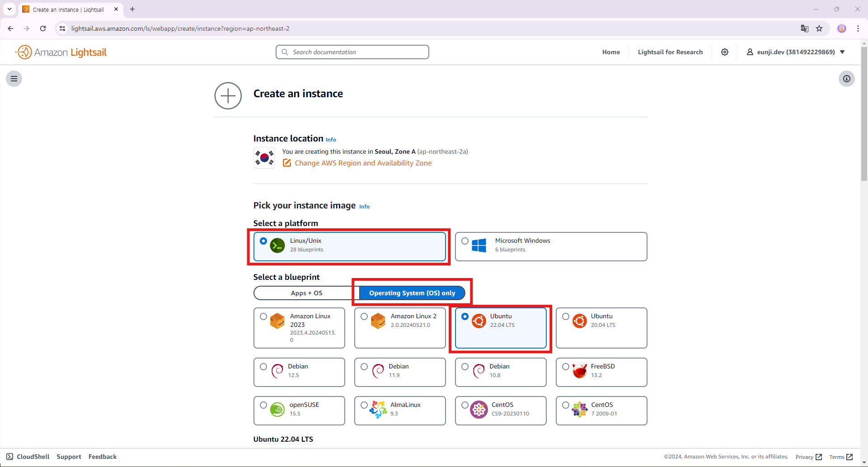Image resolution: width=868 pixels, height=467 pixels.
Task: Select the Linux/Unix platform radio
Action: (263, 241)
